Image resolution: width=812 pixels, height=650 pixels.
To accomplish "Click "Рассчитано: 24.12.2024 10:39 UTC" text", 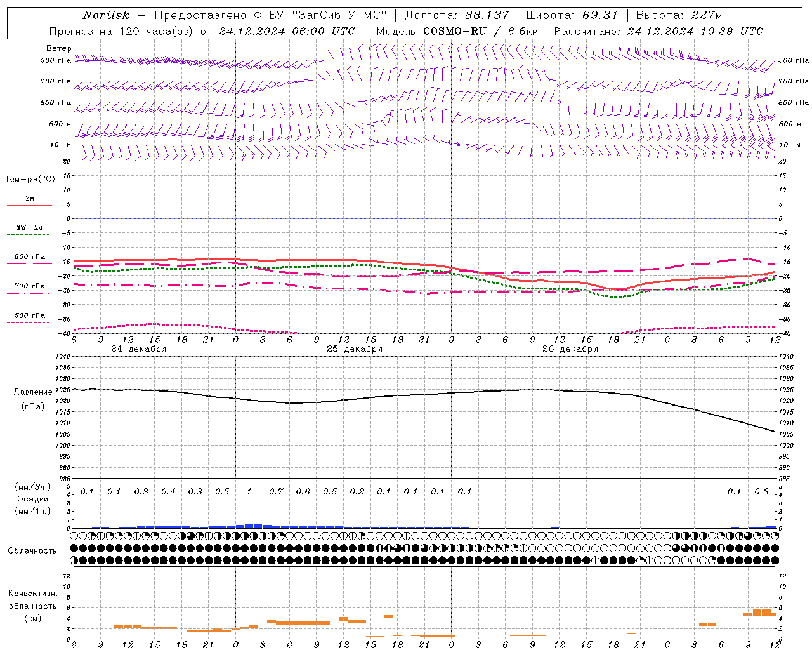I will (658, 31).
